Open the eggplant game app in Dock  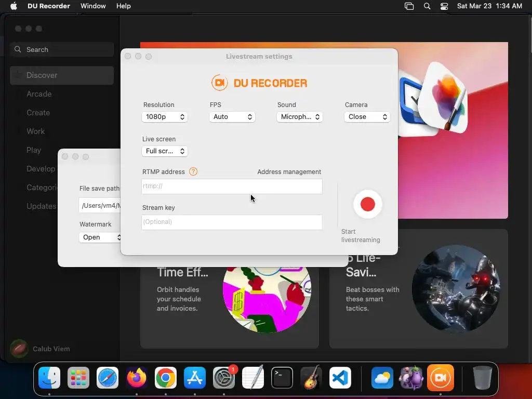click(x=411, y=378)
